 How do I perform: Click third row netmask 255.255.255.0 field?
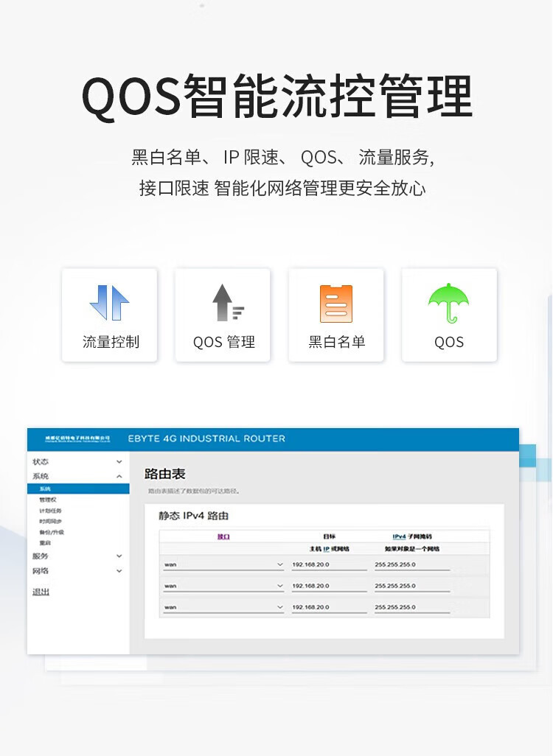pos(411,608)
